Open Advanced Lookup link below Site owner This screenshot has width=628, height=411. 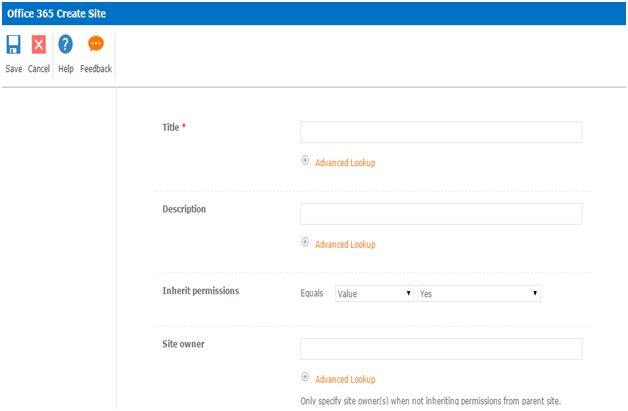pos(345,379)
